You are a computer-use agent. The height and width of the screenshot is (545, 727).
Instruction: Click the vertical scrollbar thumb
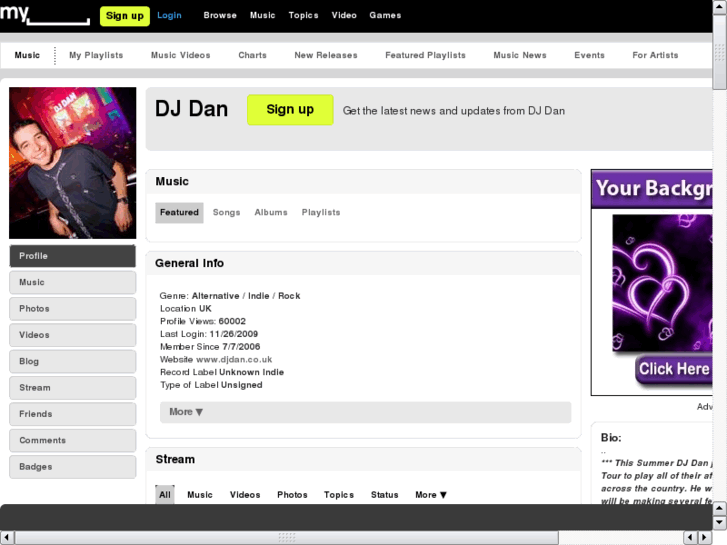720,52
